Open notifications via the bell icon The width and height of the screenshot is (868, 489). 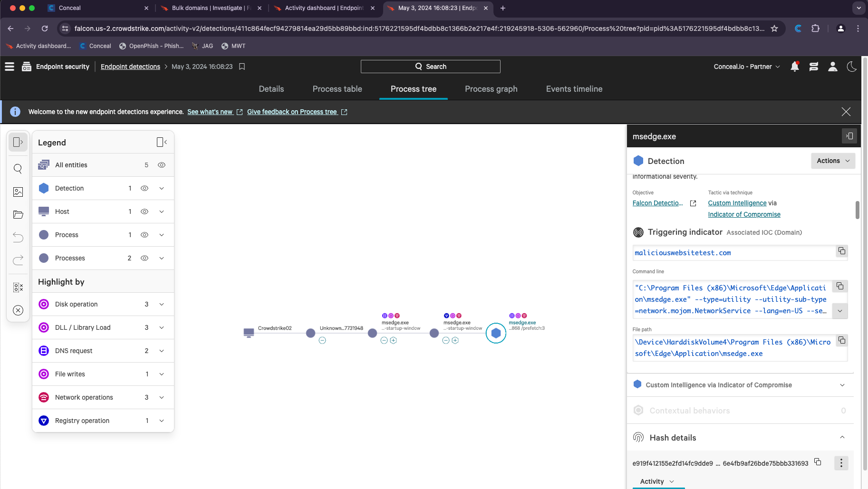[795, 67]
